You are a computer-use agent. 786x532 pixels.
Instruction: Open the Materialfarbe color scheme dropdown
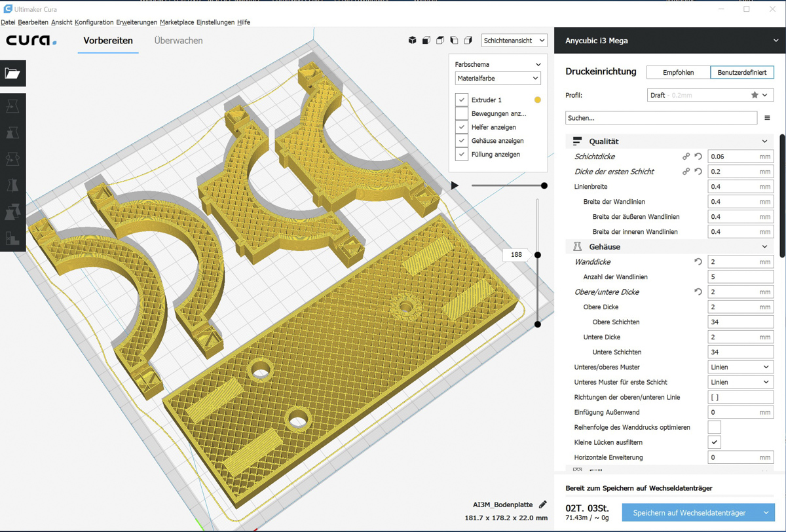tap(498, 79)
